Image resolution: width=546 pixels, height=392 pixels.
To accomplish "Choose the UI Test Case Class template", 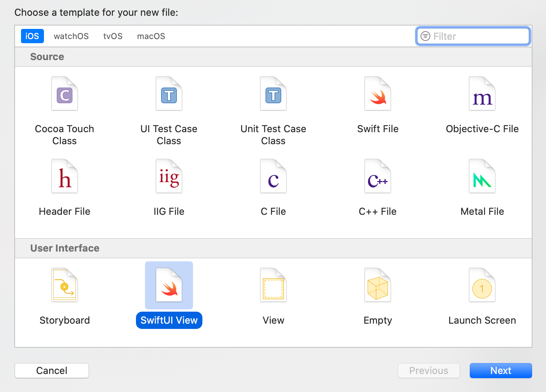I will [x=169, y=94].
